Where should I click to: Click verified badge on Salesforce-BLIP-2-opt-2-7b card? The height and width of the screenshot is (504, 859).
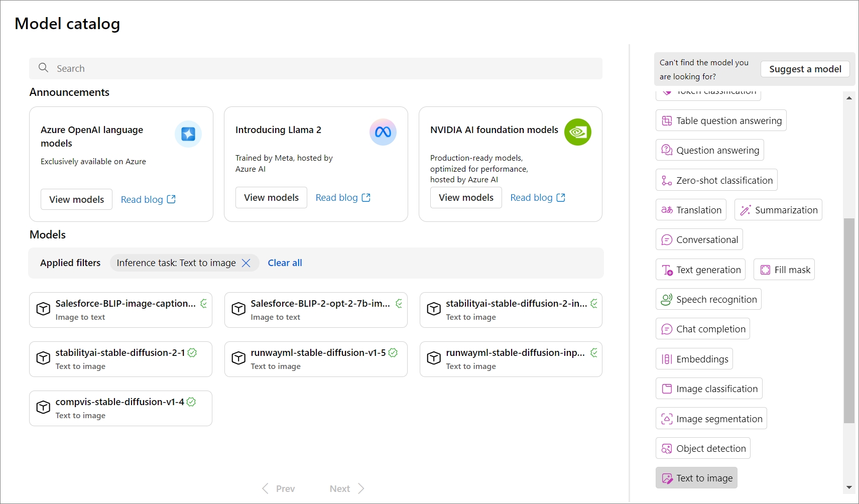[399, 303]
